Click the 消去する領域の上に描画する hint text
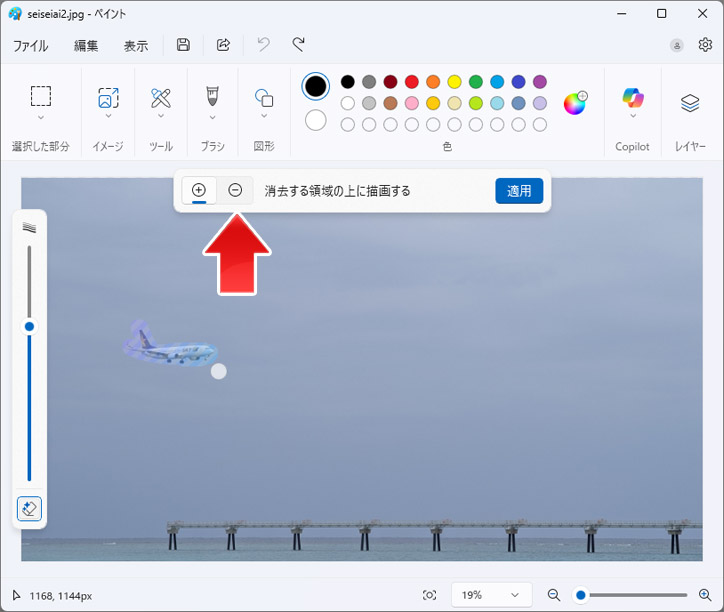Viewport: 724px width, 612px height. pyautogui.click(x=337, y=191)
